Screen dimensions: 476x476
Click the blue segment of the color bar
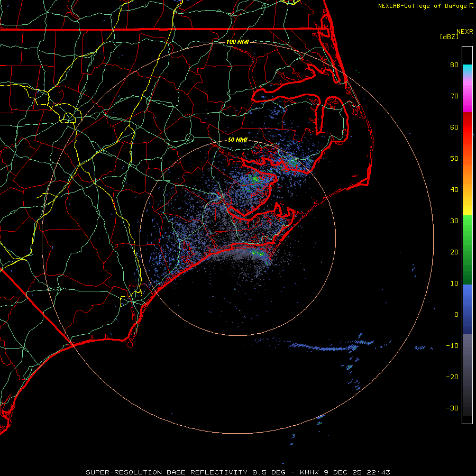[x=467, y=308]
